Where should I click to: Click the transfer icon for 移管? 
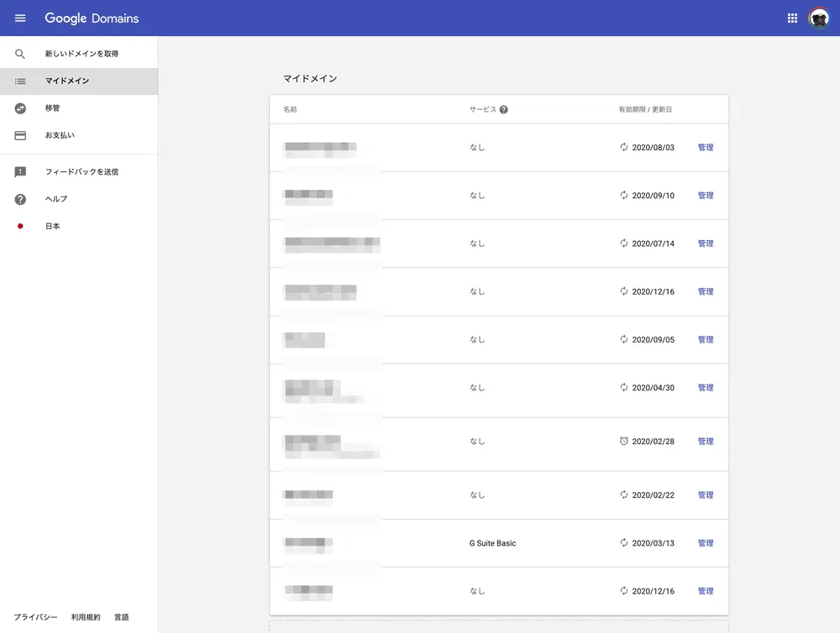pos(20,108)
